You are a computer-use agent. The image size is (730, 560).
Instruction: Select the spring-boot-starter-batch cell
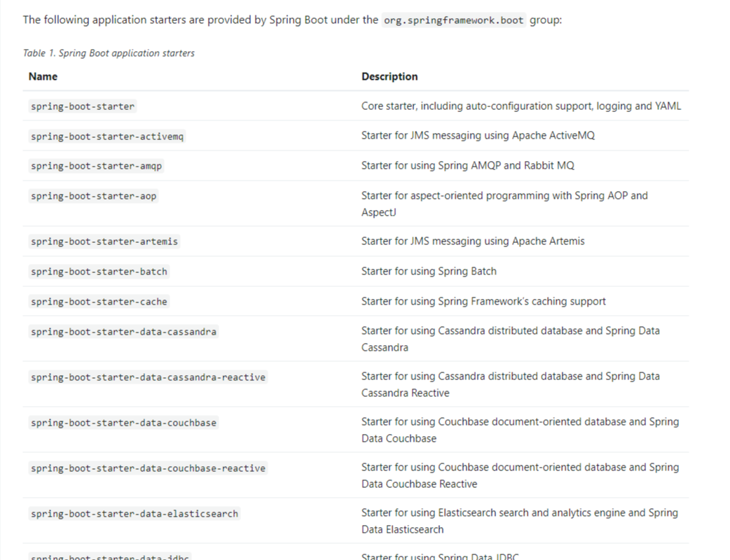tap(99, 272)
